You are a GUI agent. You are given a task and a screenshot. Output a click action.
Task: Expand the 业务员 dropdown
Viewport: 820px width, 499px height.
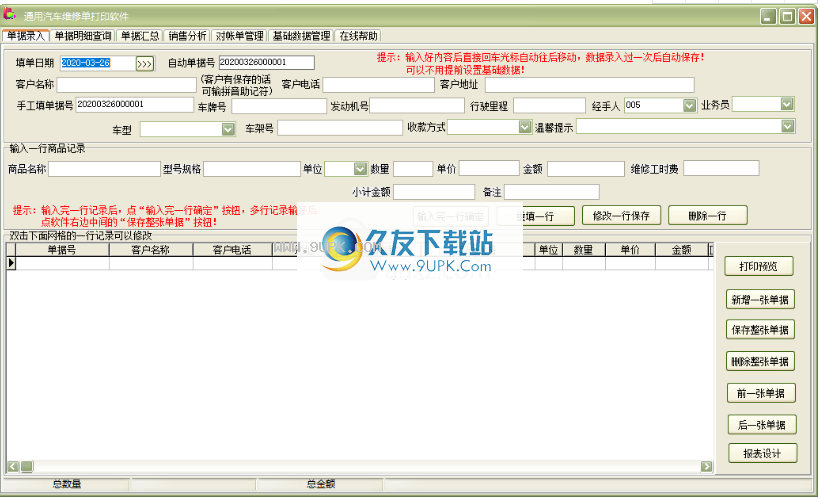coord(787,104)
